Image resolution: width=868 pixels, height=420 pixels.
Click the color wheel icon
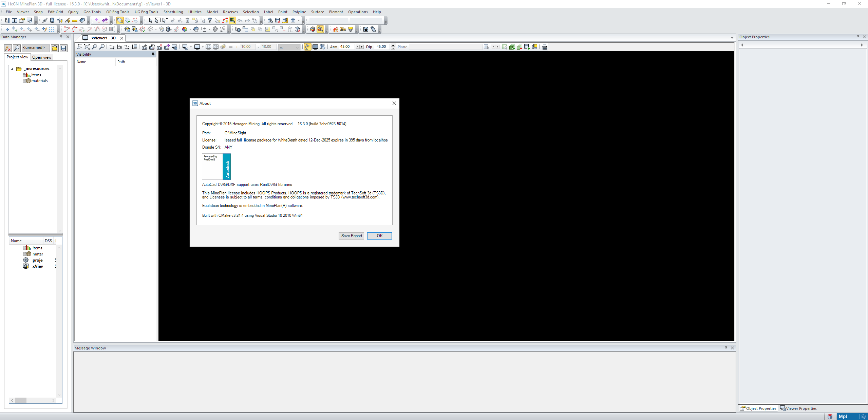tap(185, 29)
